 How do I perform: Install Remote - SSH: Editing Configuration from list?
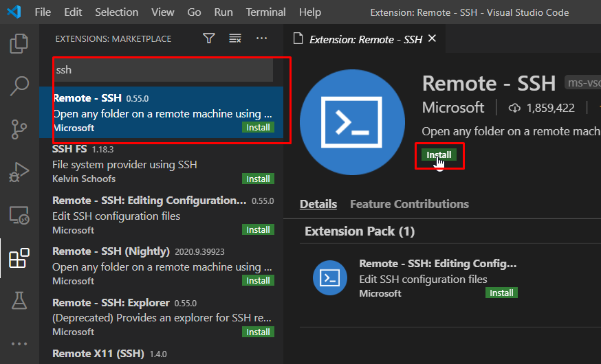point(258,229)
